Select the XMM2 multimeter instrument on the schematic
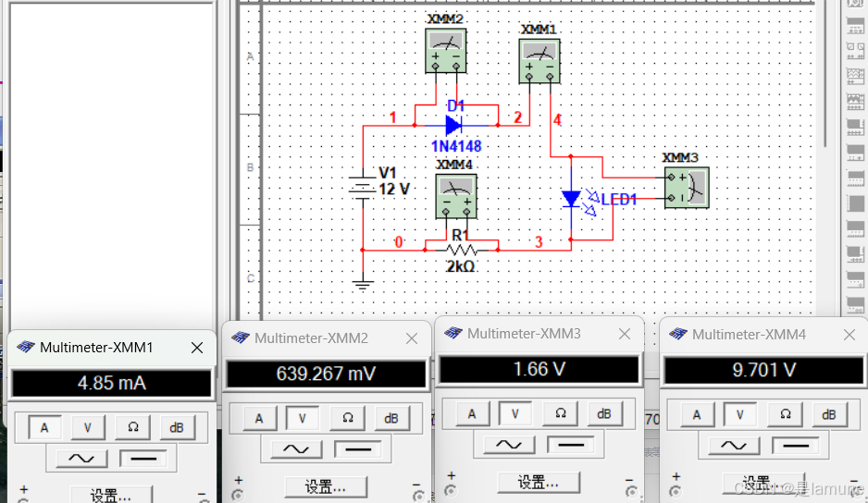The width and height of the screenshot is (868, 503). pyautogui.click(x=446, y=50)
